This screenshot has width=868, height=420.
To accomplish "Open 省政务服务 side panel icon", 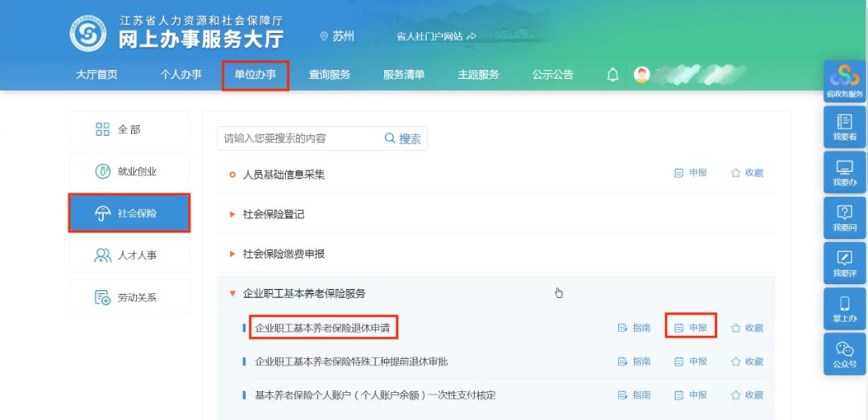I will click(845, 81).
